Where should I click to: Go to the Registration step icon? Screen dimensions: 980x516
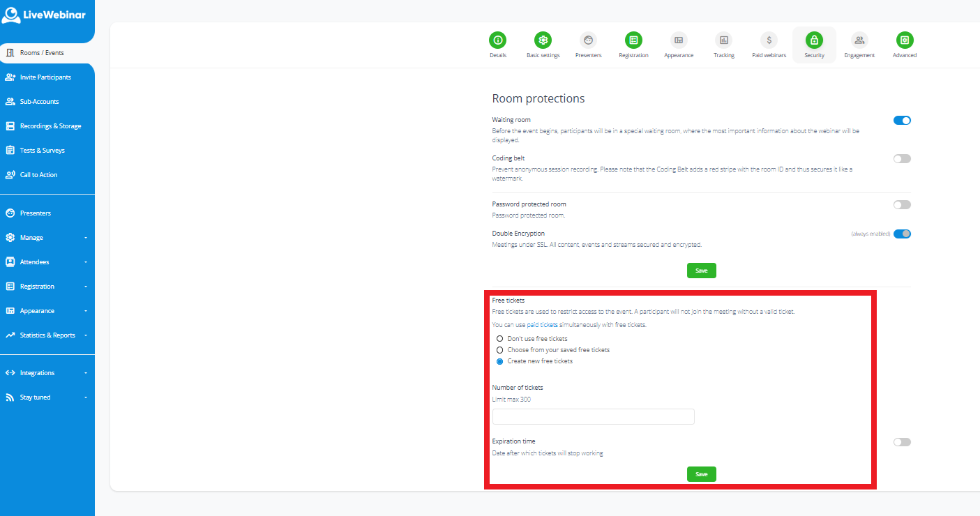point(633,40)
